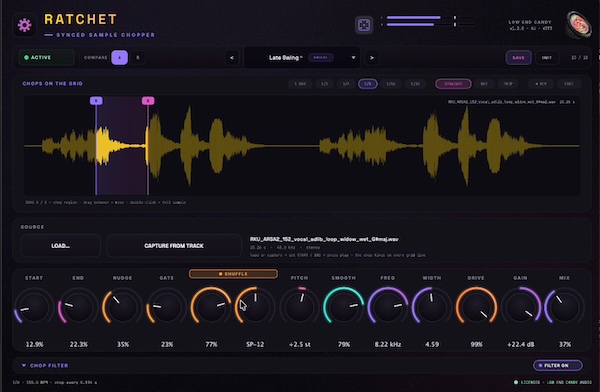Click the GATE knob at 23%
Image resolution: width=600 pixels, height=392 pixels.
point(166,307)
